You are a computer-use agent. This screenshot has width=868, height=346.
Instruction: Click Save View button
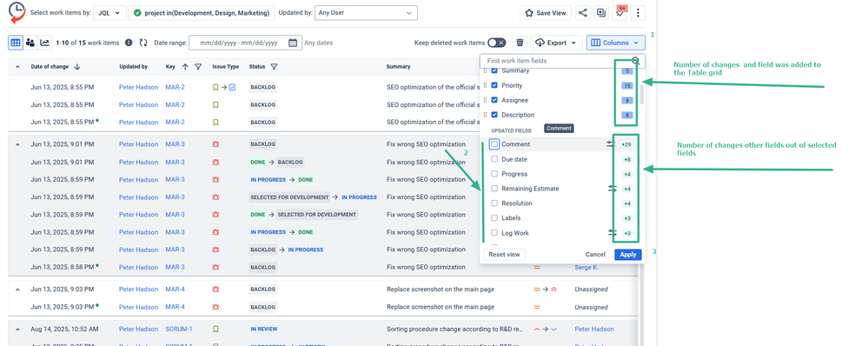coord(546,13)
